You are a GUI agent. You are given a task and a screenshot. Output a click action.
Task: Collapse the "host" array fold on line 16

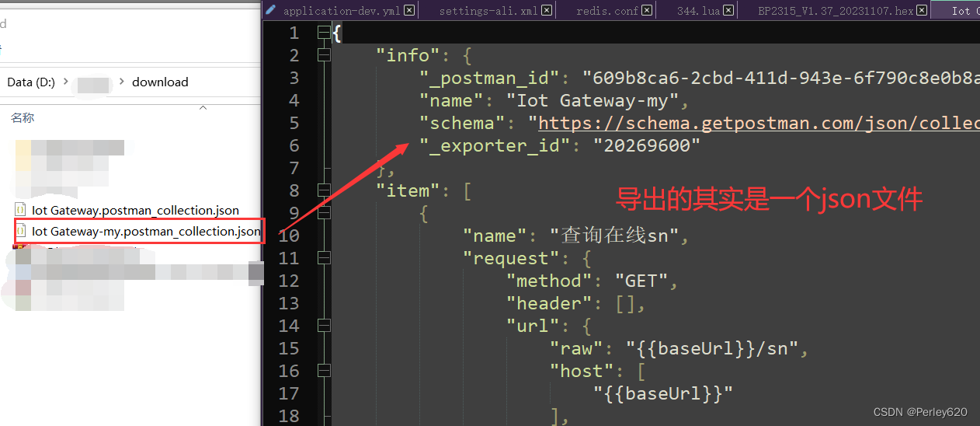tap(324, 371)
